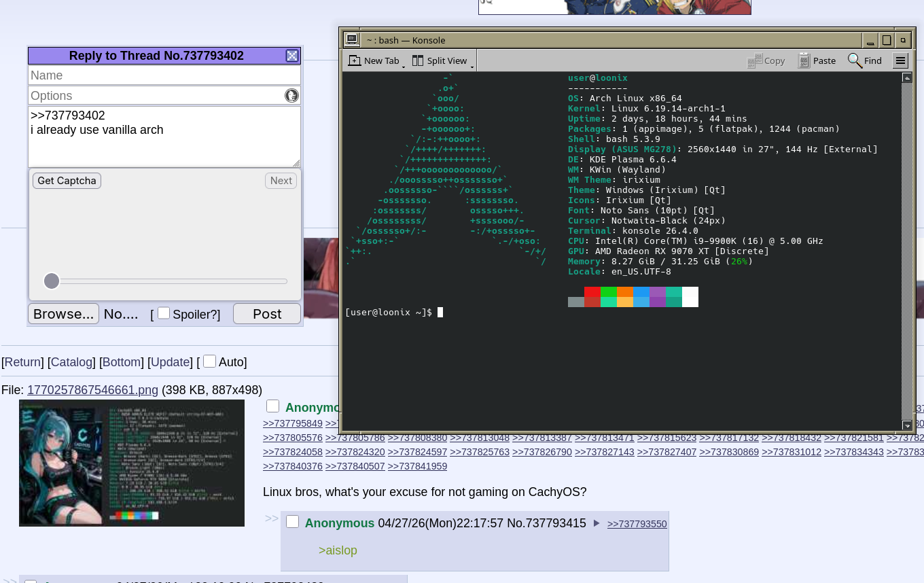Click the Update thread link
Image resolution: width=924 pixels, height=583 pixels.
(171, 362)
